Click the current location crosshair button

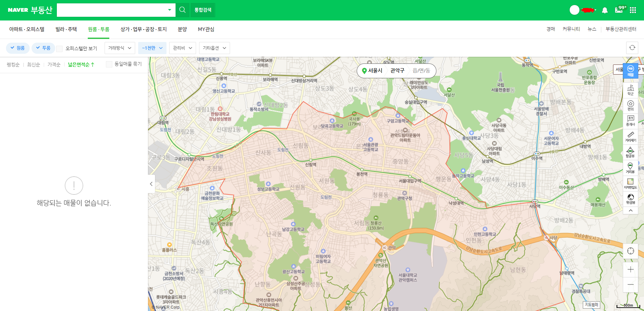pyautogui.click(x=631, y=251)
